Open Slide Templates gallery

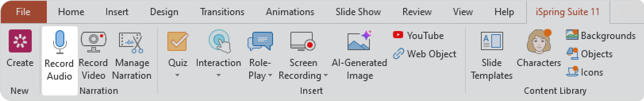tap(491, 41)
